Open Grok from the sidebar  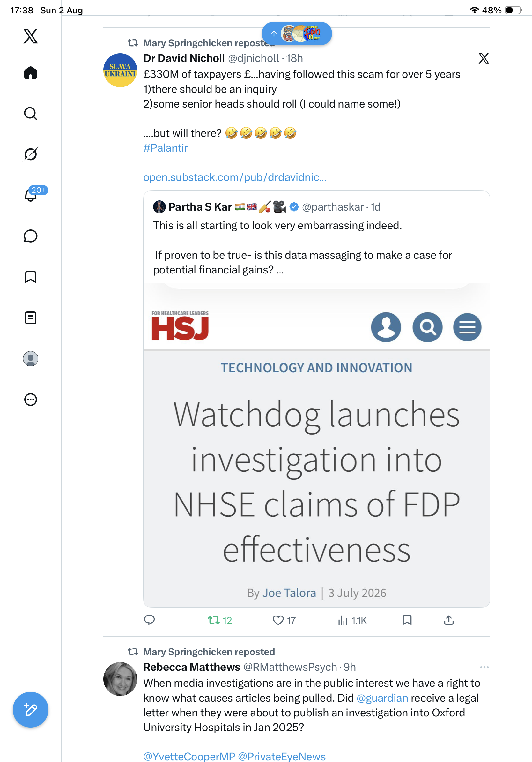[x=31, y=154]
